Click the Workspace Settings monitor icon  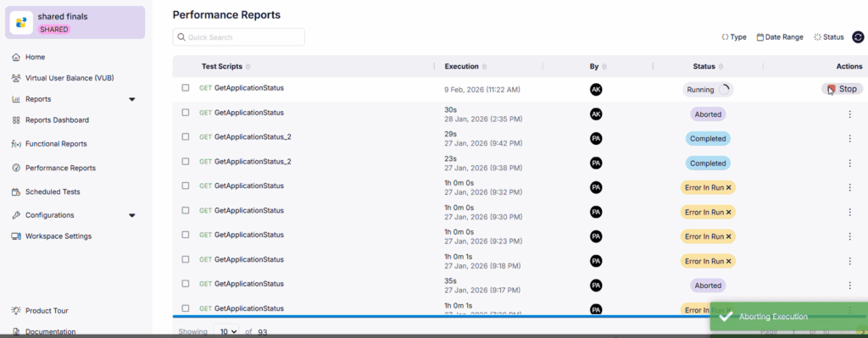pos(16,236)
